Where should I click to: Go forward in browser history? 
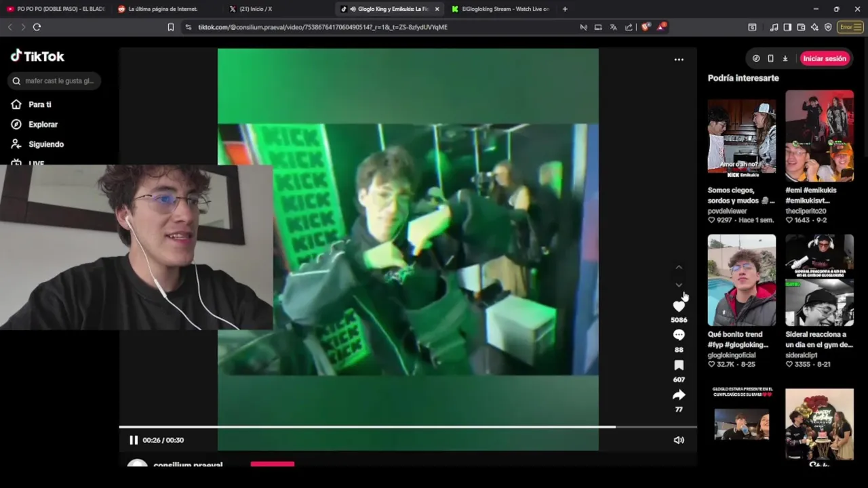(x=23, y=27)
